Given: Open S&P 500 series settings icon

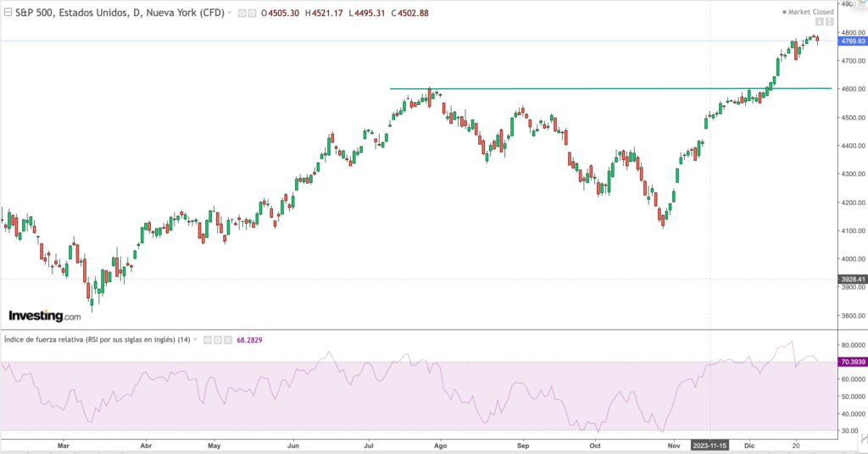Looking at the screenshot, I should point(252,13).
